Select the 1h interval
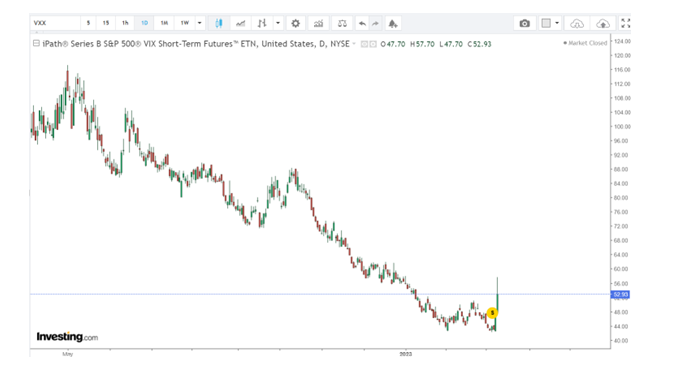Screen dimensions: 690x373 (125, 23)
